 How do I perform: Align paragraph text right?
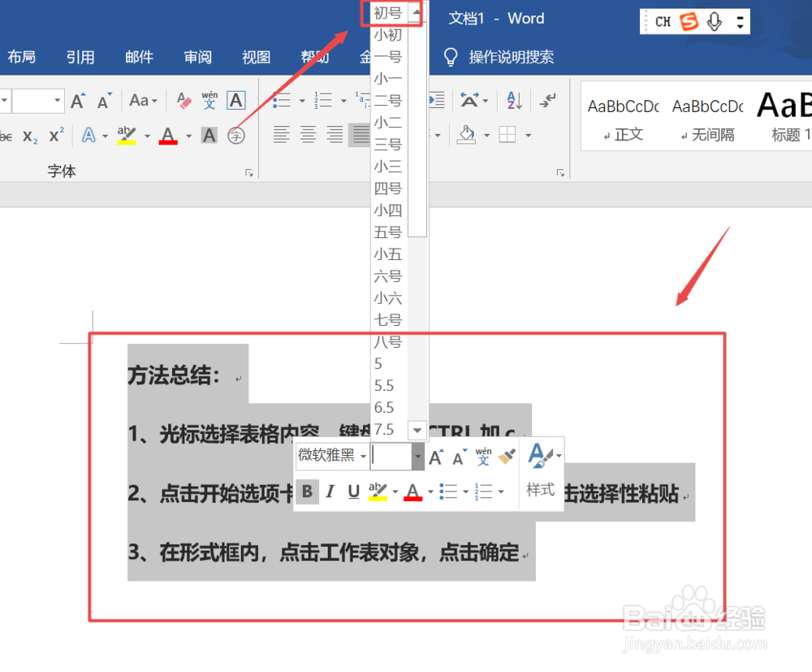coord(335,135)
